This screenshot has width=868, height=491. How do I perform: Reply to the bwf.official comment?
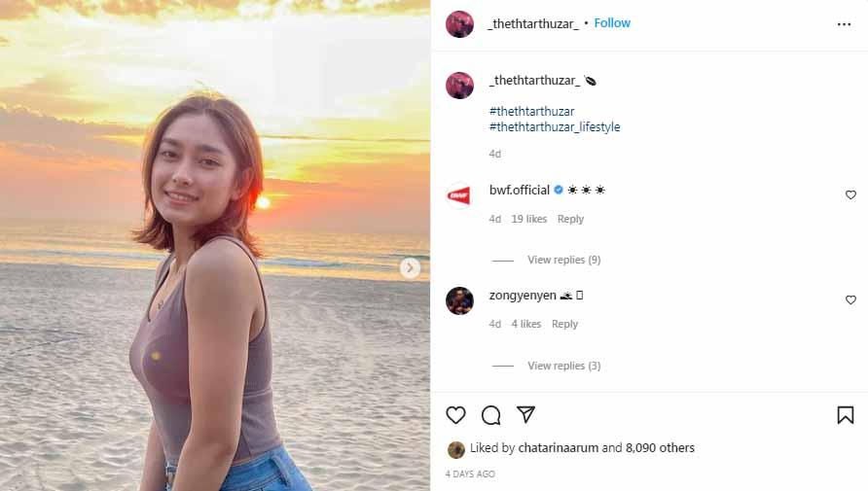[x=570, y=219]
